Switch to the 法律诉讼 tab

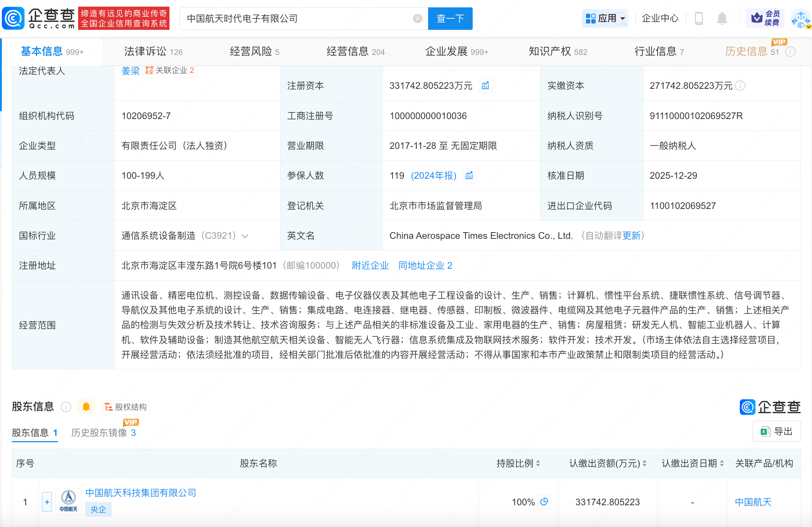coord(153,52)
